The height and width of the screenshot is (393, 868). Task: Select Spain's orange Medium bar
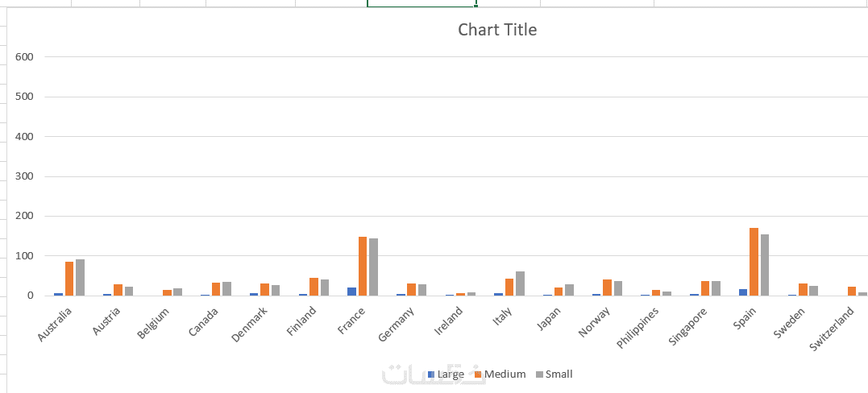(x=754, y=262)
